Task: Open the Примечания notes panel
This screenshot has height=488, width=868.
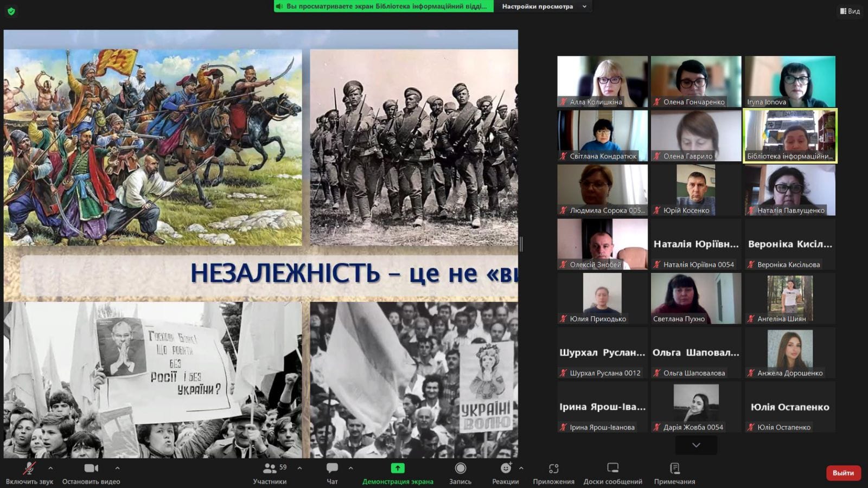Action: tap(674, 473)
